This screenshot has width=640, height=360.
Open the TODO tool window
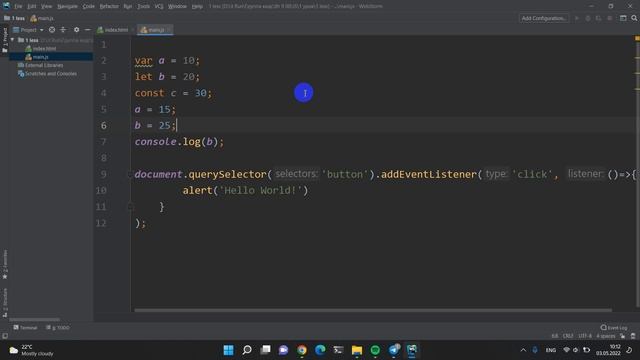tap(58, 327)
